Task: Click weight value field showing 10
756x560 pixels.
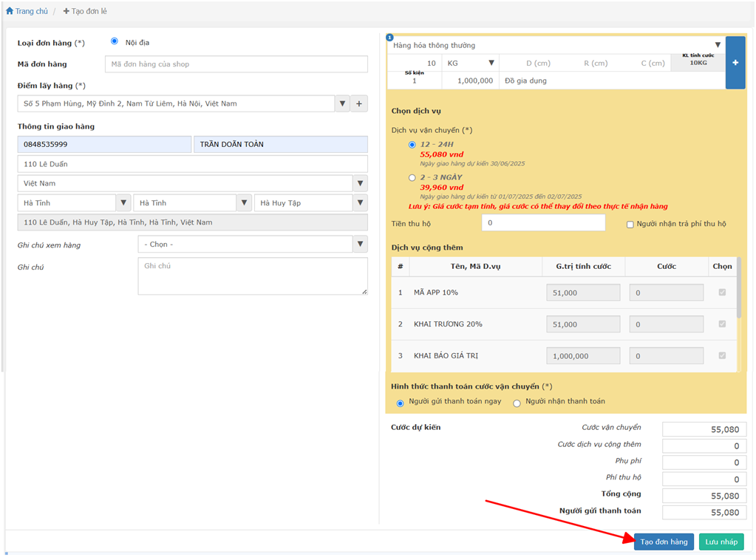Action: click(415, 63)
